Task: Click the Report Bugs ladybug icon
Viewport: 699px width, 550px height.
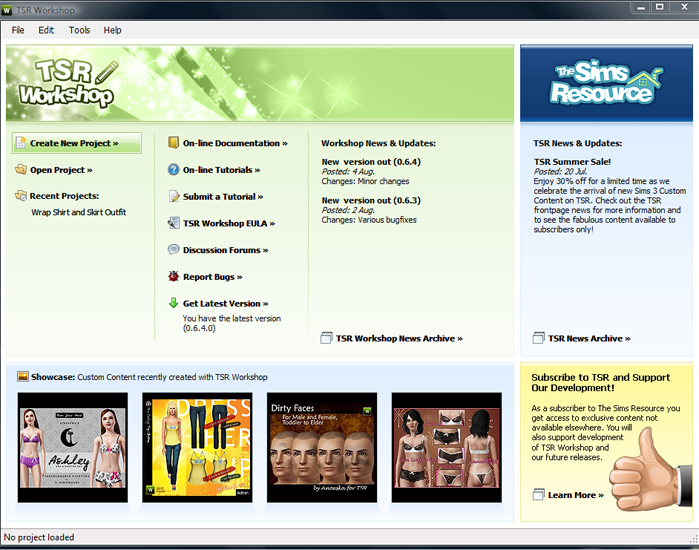Action: tap(174, 277)
